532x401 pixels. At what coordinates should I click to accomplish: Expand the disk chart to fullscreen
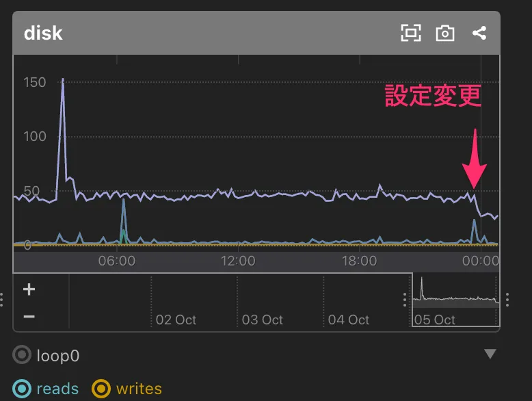click(x=410, y=33)
